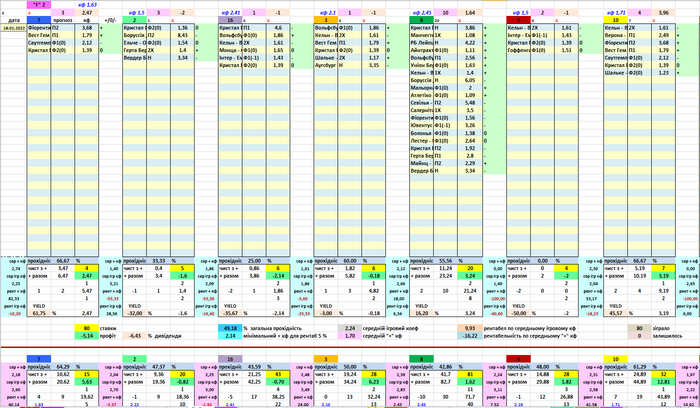
Task: Click the -6,43 "дивіденди" percentage cell
Action: tap(134, 336)
